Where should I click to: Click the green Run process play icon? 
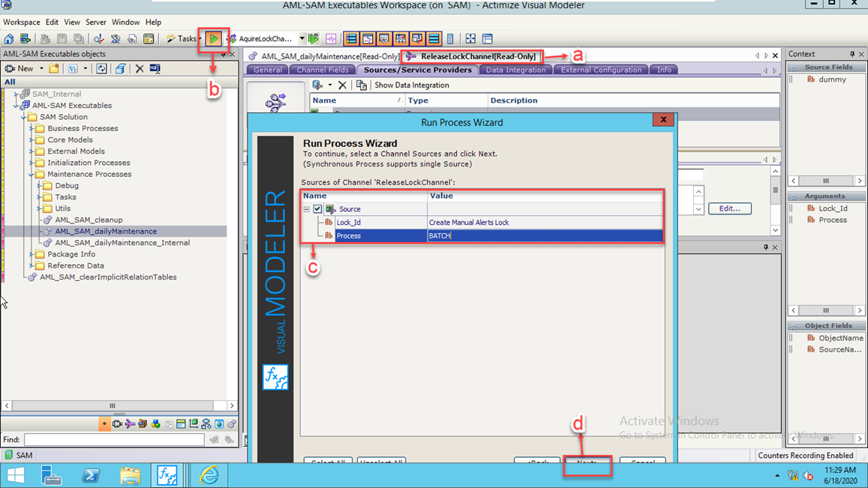tap(213, 39)
